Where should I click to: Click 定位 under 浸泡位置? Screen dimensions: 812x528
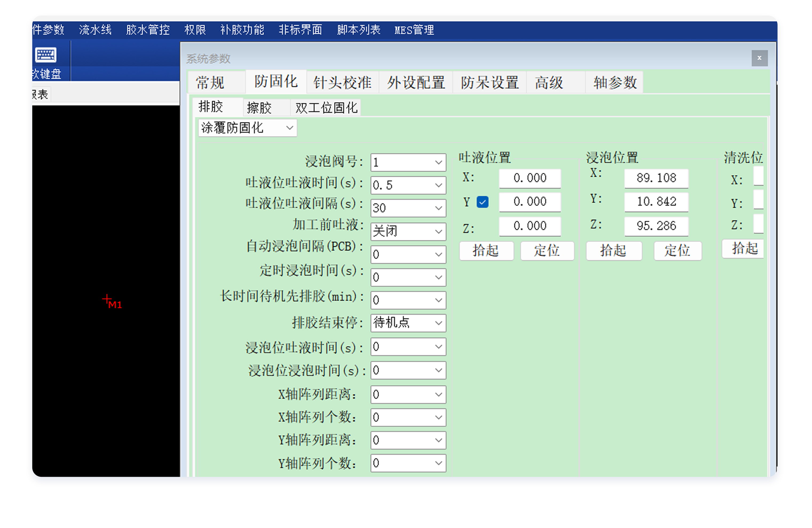(677, 251)
